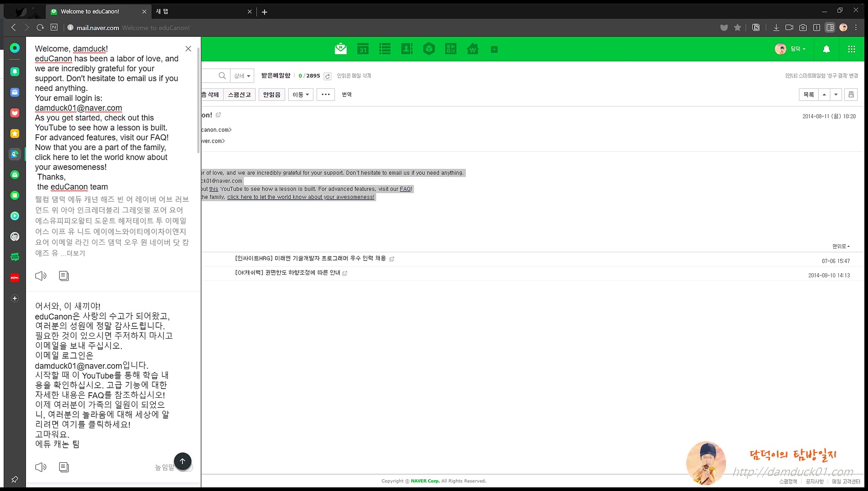Switch to the 새 탭 browser tab
This screenshot has height=491, width=868.
204,11
